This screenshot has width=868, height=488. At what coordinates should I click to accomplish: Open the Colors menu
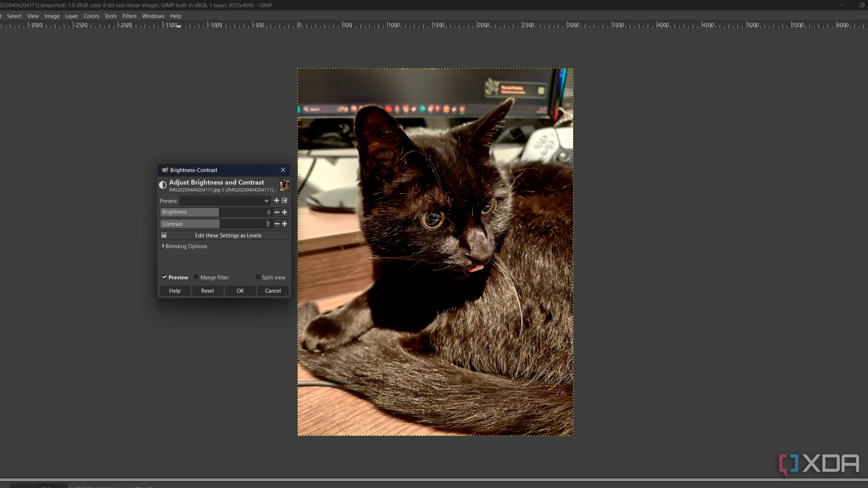91,16
